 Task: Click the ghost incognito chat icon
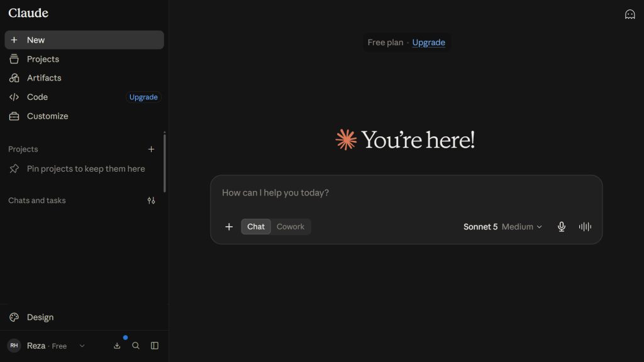[x=630, y=14]
